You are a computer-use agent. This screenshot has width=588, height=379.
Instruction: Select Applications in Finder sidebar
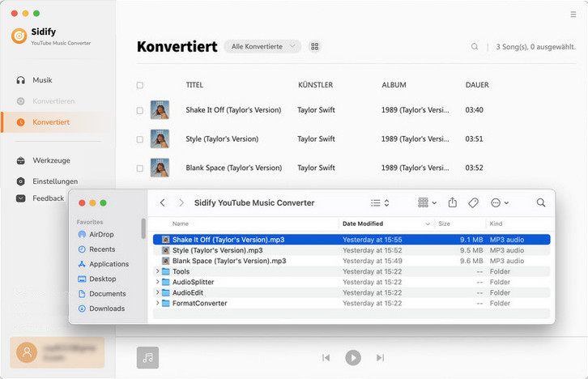coord(103,264)
